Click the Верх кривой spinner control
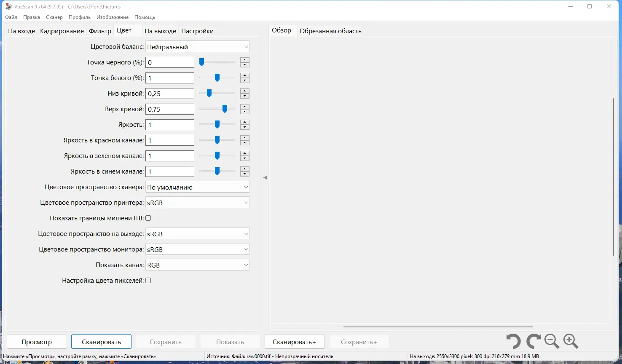The height and width of the screenshot is (364, 622). [245, 109]
